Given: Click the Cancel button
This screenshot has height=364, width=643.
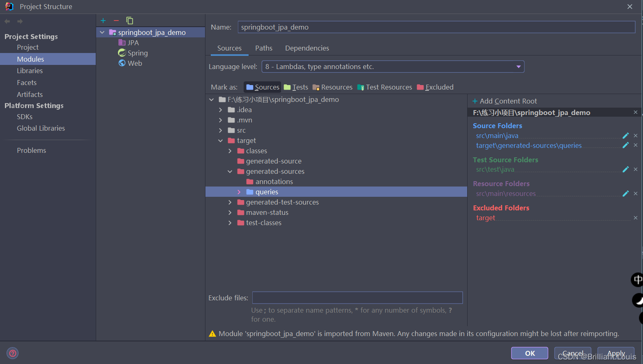Looking at the screenshot, I should 573,353.
